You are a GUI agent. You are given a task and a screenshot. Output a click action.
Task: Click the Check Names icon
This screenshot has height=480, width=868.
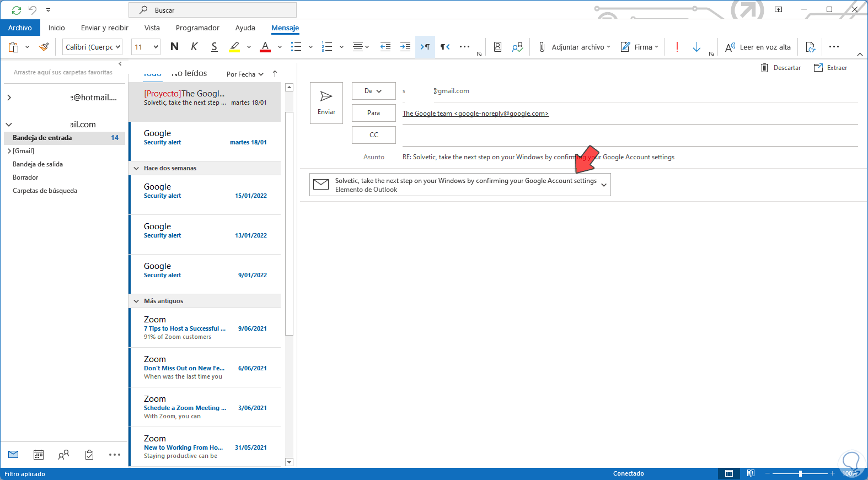coord(517,47)
